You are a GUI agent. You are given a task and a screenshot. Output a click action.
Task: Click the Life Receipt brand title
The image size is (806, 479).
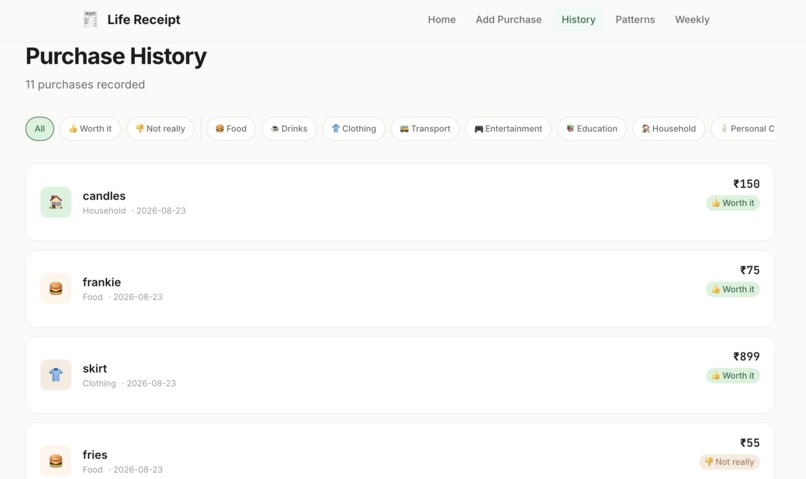[143, 20]
